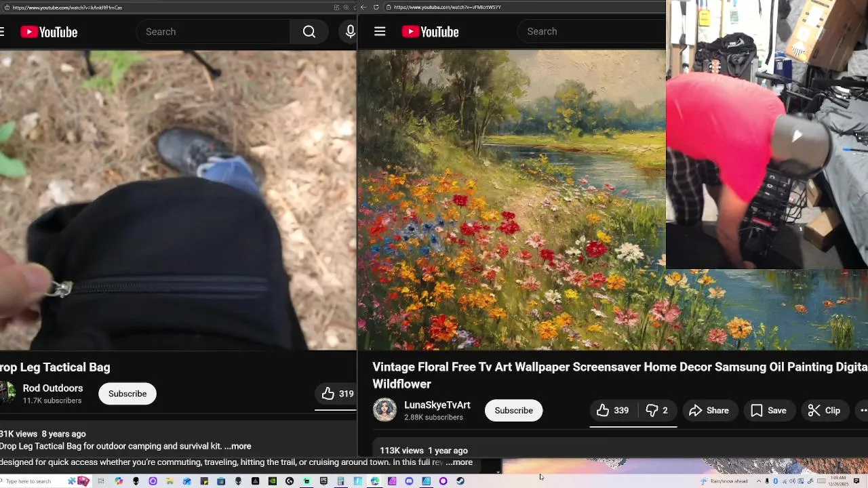Open Rod Outdoors channel name link
Viewport: 868px width, 488px height.
pos(53,388)
